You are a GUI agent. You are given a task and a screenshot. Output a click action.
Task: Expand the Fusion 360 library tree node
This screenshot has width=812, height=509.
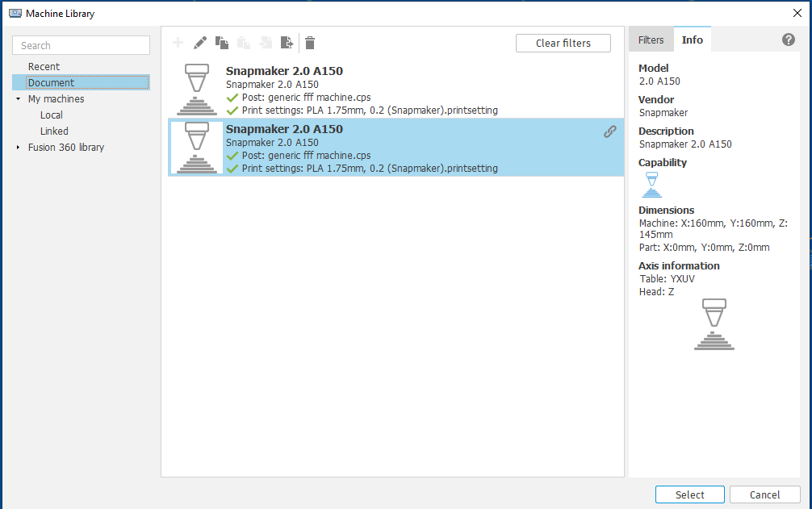click(x=18, y=148)
